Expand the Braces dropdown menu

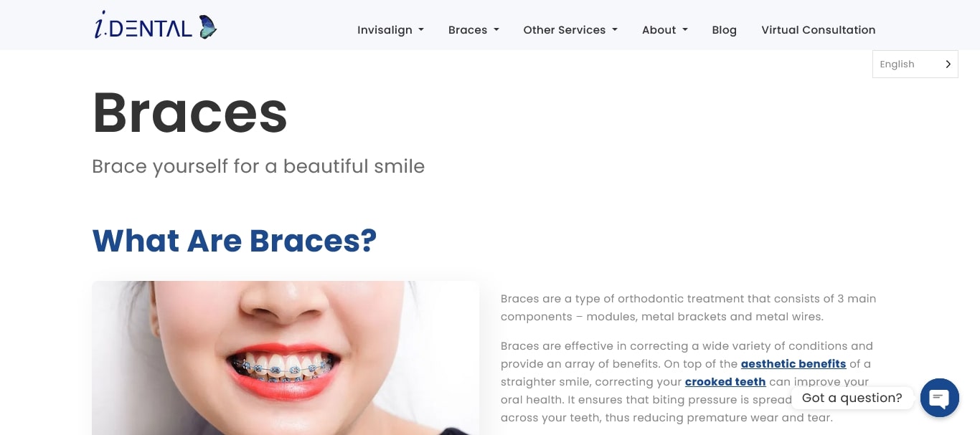(473, 30)
